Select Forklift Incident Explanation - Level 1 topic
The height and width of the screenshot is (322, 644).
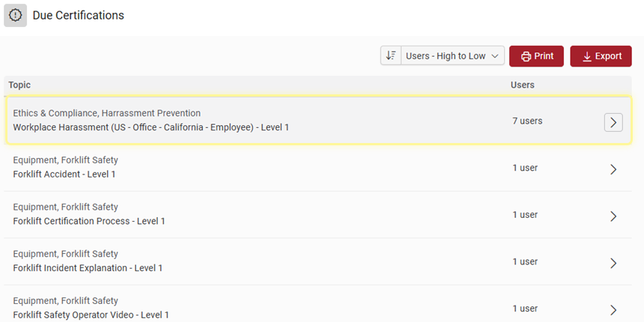click(x=88, y=268)
